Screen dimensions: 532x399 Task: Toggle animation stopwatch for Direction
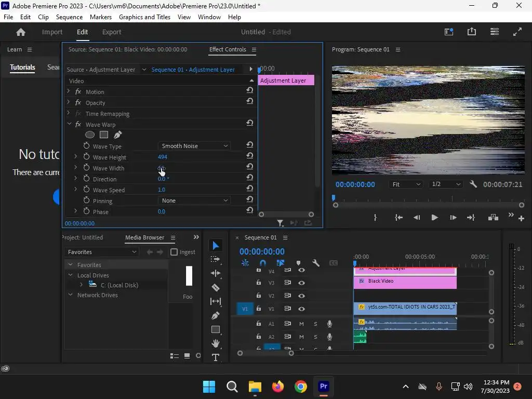point(87,178)
